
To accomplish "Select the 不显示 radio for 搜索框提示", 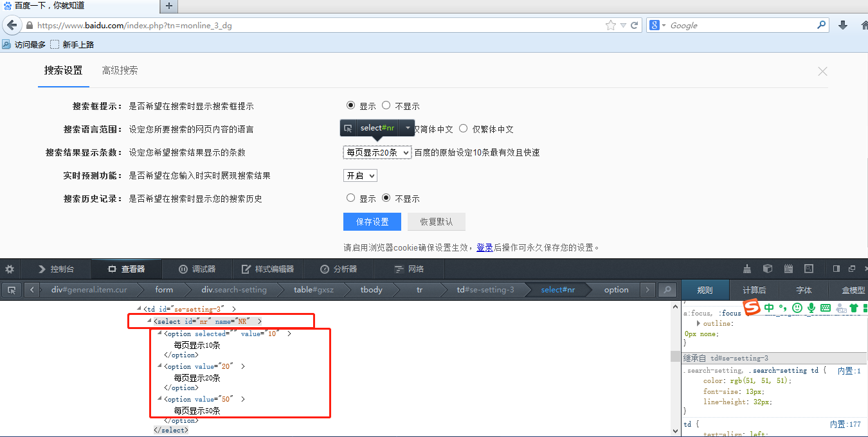I will coord(386,105).
